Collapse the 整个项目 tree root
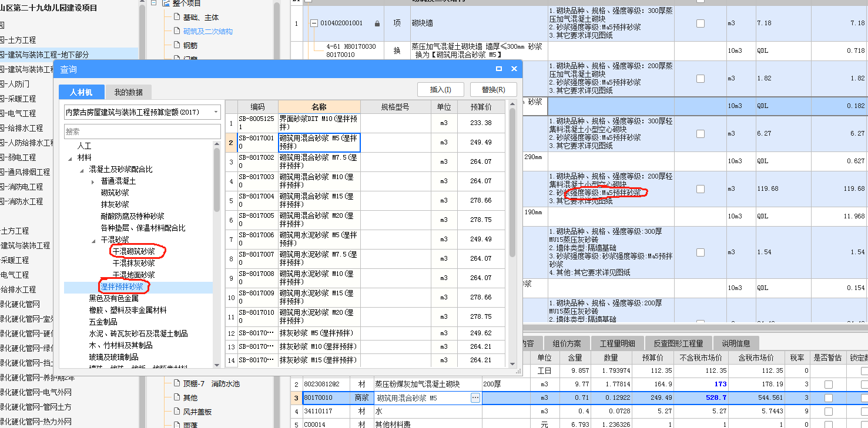This screenshot has height=428, width=868. click(x=153, y=3)
